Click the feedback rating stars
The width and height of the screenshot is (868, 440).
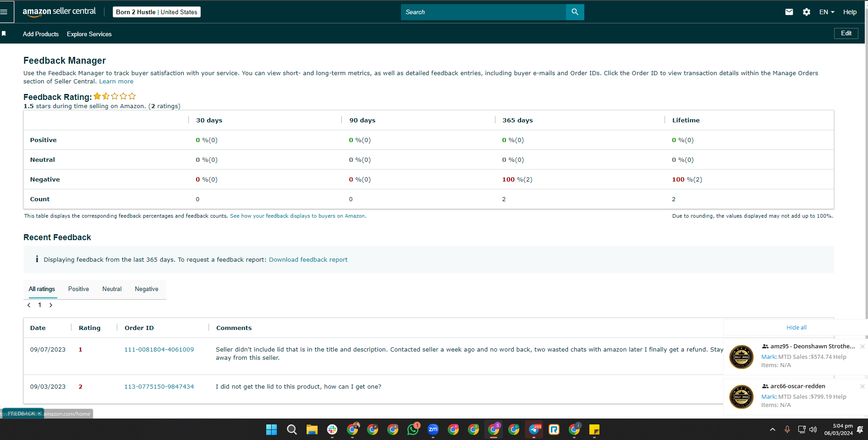[115, 96]
